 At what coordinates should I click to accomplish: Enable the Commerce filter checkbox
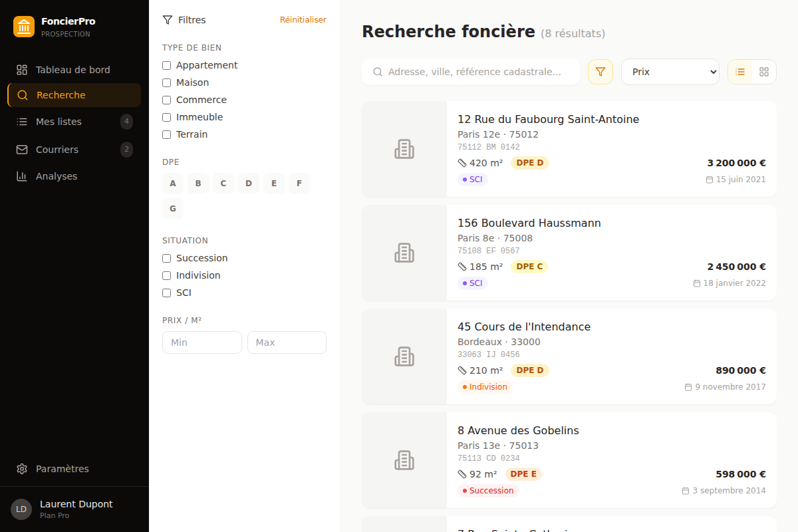click(167, 100)
